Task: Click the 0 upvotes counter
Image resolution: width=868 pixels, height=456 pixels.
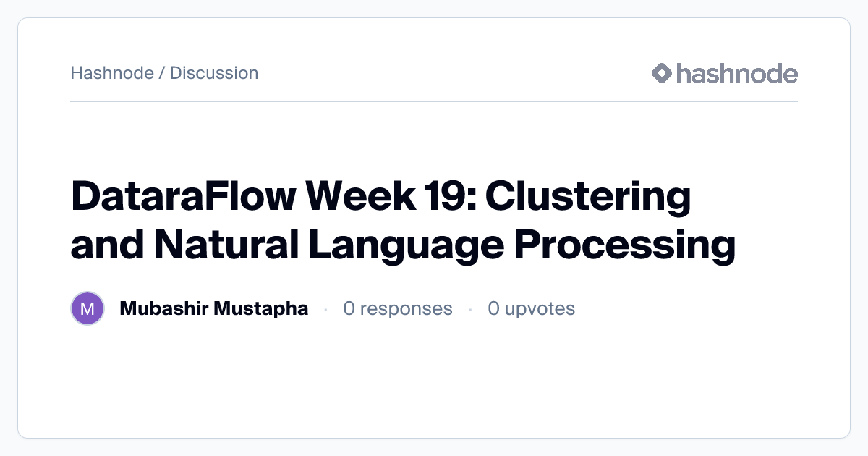Action: click(x=532, y=308)
